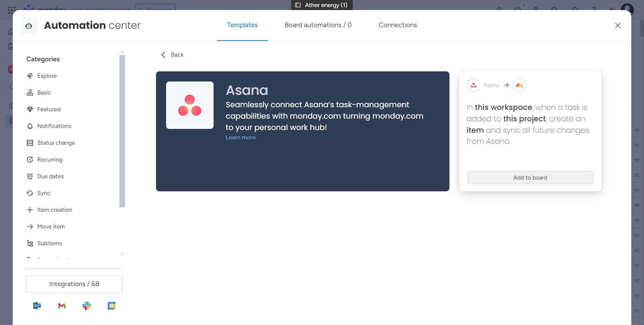Switch to Board automations tab
Viewport: 644px width, 325px height.
click(318, 25)
